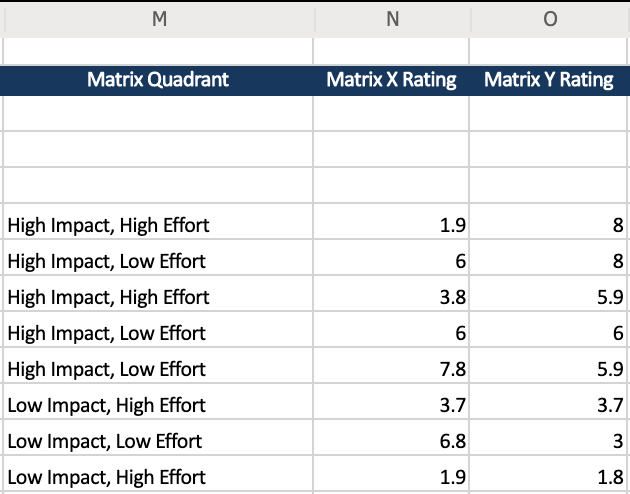Select the Y rating cell showing 3.7
630x494 pixels.
pos(548,405)
